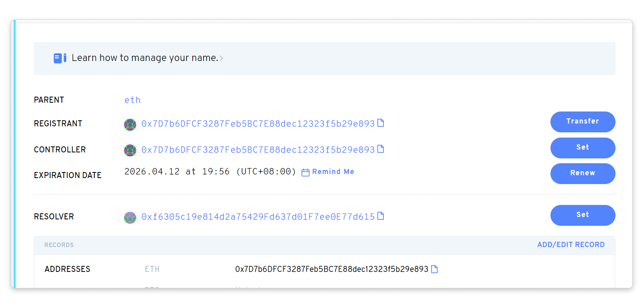Open the resolver address link

pos(258,217)
